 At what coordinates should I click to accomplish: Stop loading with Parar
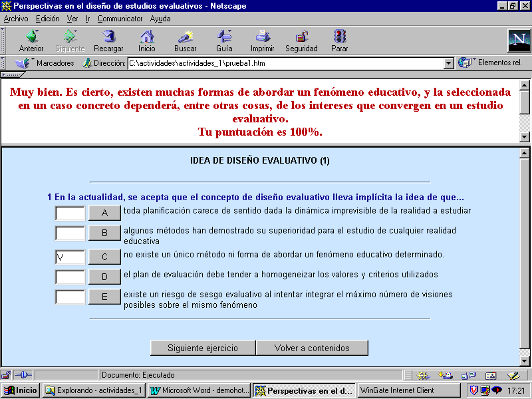coord(340,41)
